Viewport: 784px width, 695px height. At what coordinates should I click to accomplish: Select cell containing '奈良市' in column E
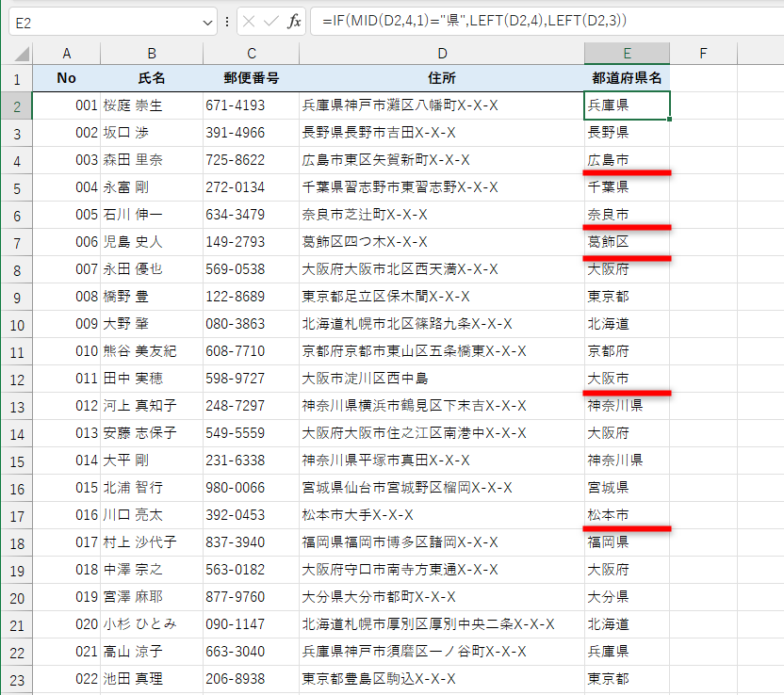(627, 215)
